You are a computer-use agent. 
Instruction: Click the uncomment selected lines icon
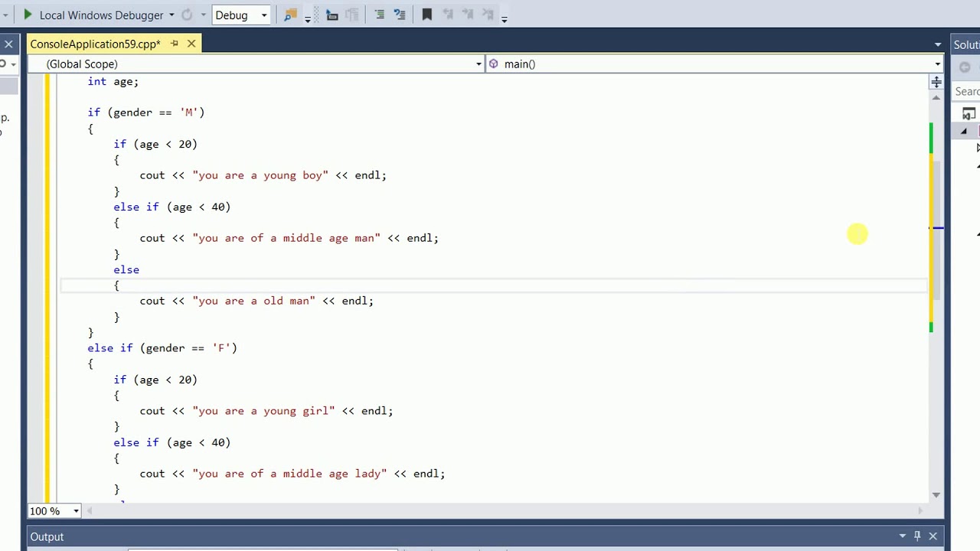pos(399,15)
